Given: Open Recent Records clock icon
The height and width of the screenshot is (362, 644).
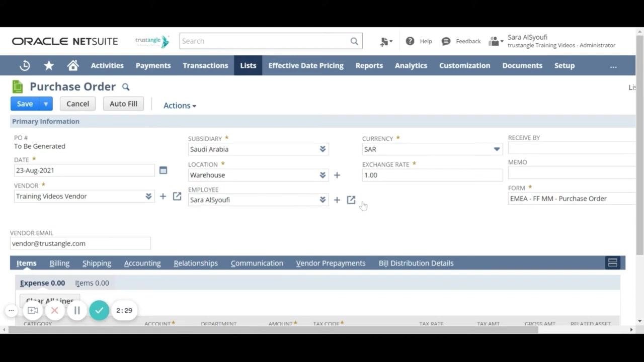Looking at the screenshot, I should [25, 65].
